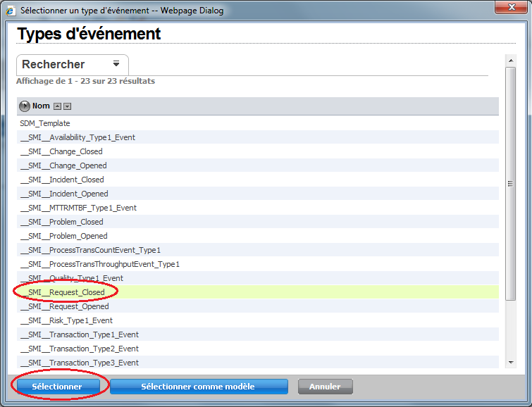532x407 pixels.
Task: Select __SMI__Transaction_Type2_Event row
Action: click(x=258, y=349)
